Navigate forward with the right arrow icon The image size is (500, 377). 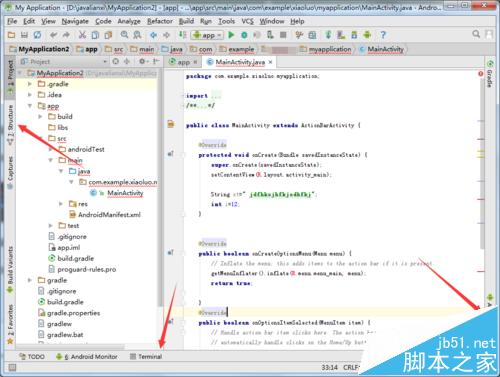pyautogui.click(x=166, y=35)
